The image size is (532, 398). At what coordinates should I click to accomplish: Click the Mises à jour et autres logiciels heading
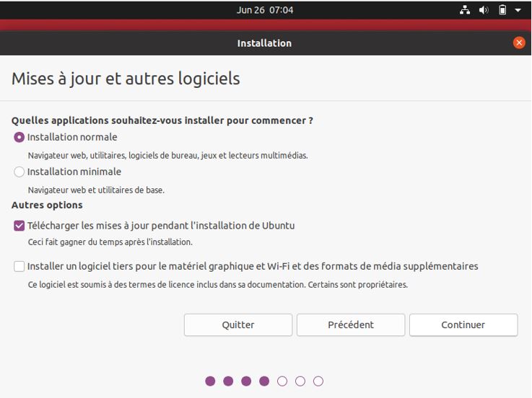coord(126,79)
